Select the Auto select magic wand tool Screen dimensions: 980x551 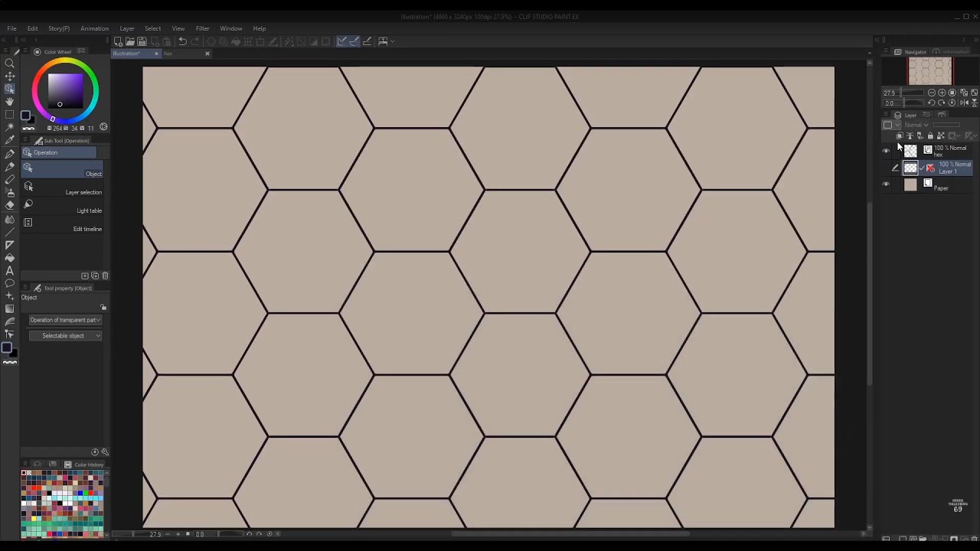(x=9, y=127)
